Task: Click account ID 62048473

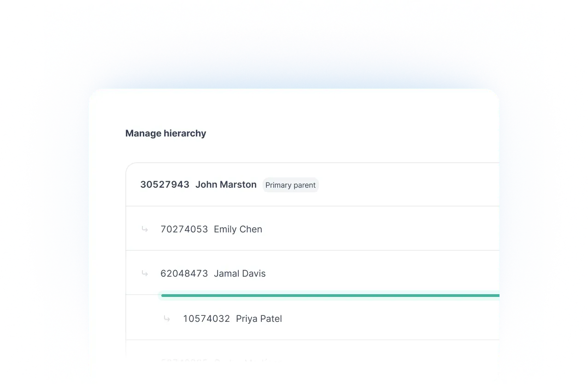Action: pyautogui.click(x=184, y=273)
